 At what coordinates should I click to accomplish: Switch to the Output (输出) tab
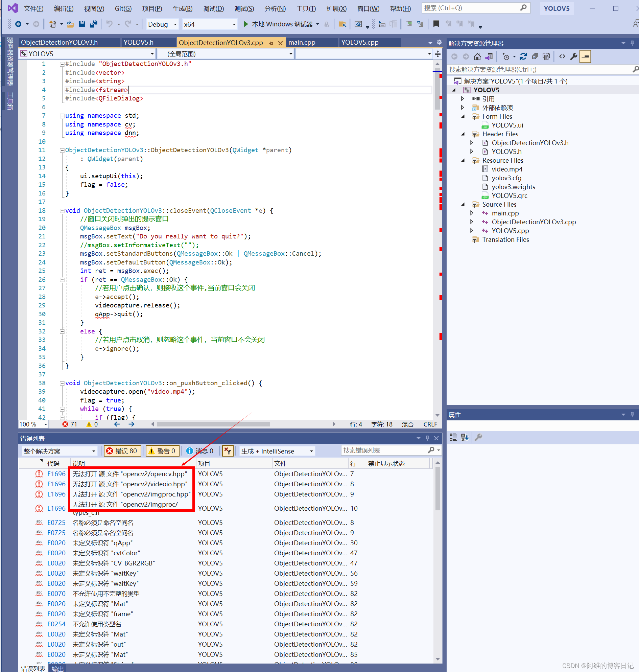pos(57,668)
